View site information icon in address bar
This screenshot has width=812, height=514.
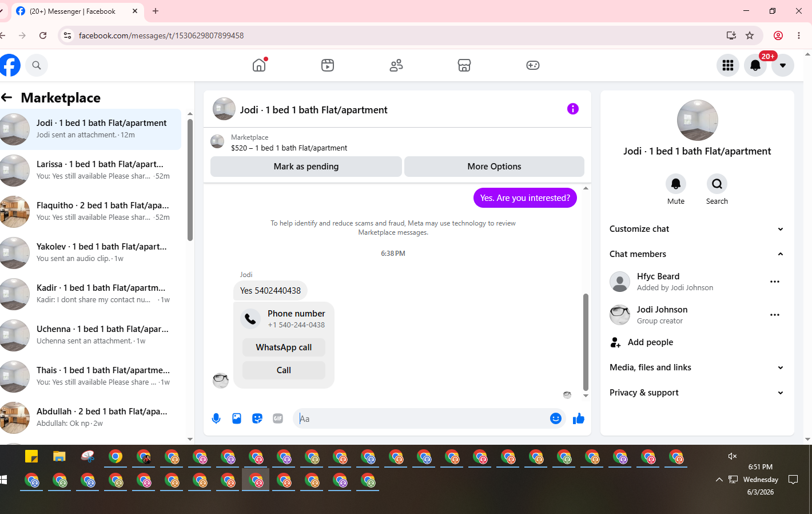(67, 35)
